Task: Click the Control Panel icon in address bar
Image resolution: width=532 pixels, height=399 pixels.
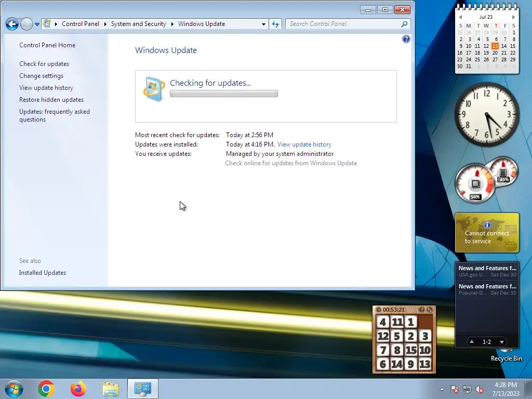Action: click(47, 24)
